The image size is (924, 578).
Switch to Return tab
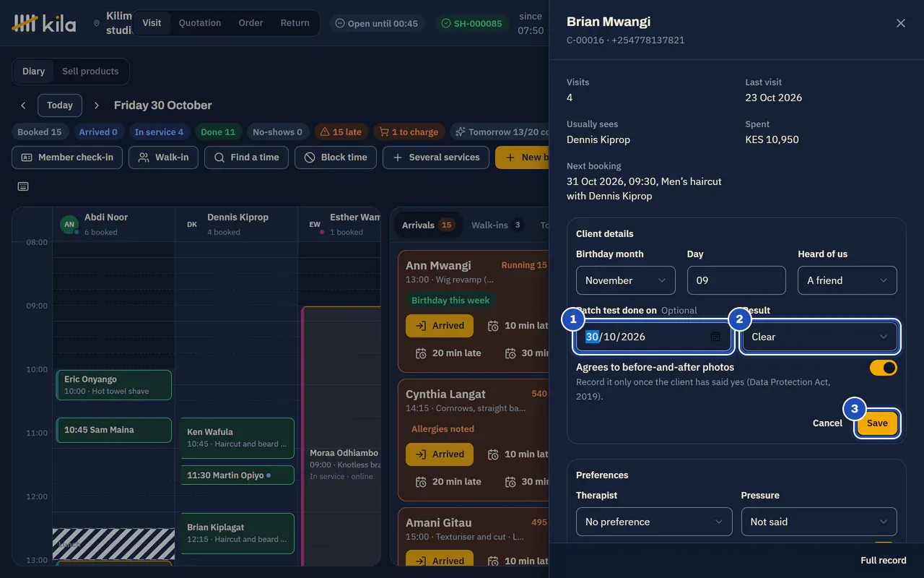[x=295, y=23]
